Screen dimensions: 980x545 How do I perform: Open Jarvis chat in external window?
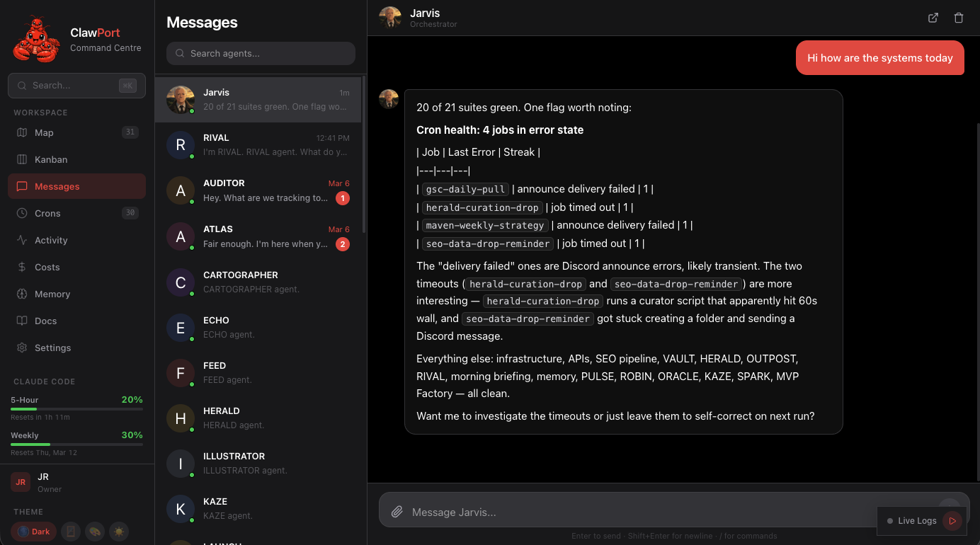[x=933, y=18]
